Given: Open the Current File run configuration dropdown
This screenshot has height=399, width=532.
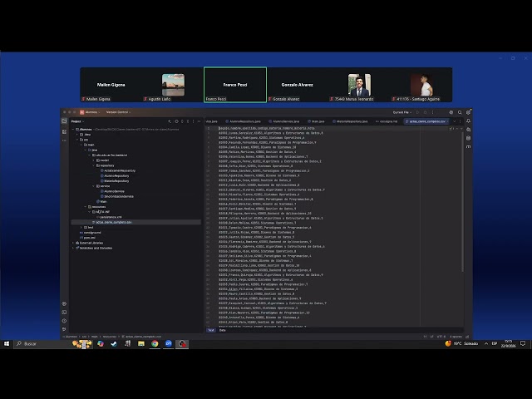Looking at the screenshot, I should coord(402,112).
